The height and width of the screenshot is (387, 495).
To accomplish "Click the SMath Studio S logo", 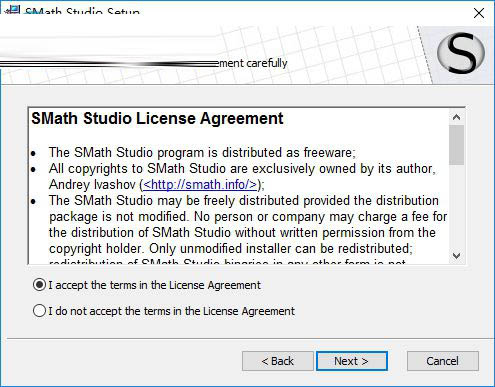I will coord(461,54).
